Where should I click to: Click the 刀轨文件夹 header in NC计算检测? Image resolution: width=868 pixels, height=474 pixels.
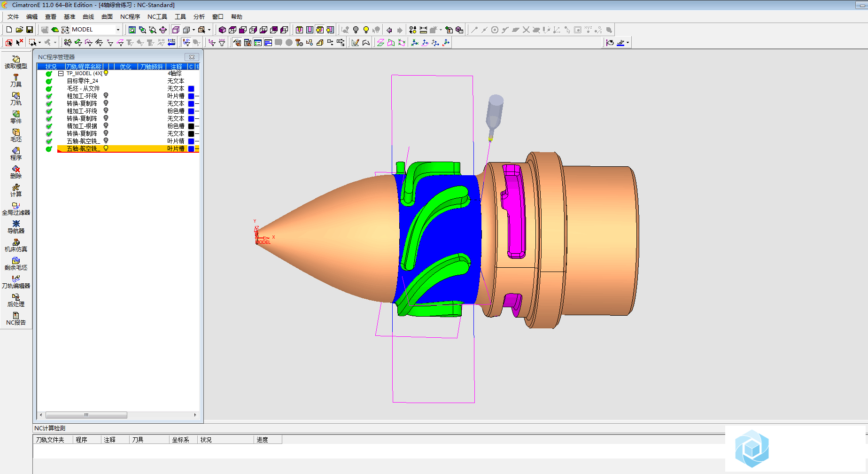53,440
